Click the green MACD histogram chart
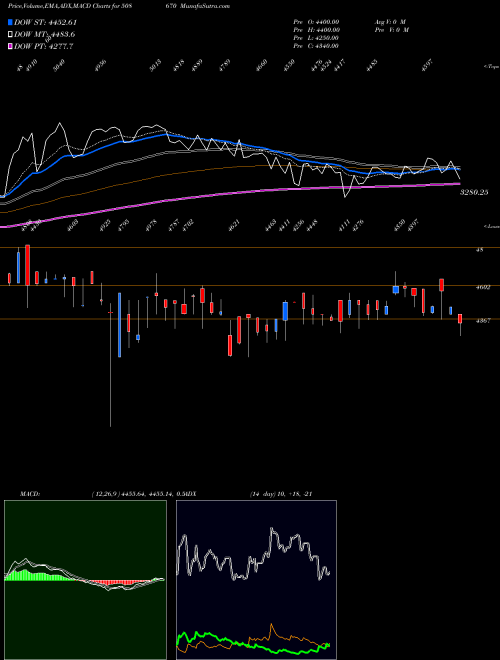 coord(85,580)
